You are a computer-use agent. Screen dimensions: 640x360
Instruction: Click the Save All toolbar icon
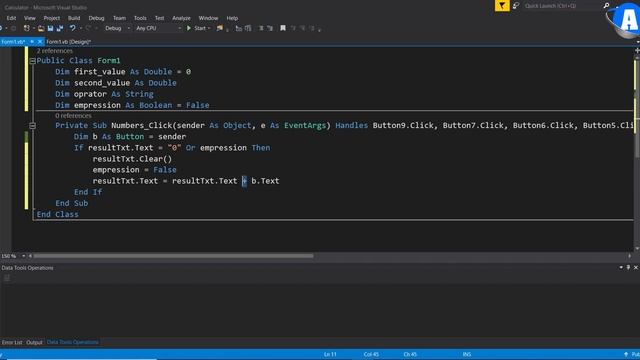point(60,28)
